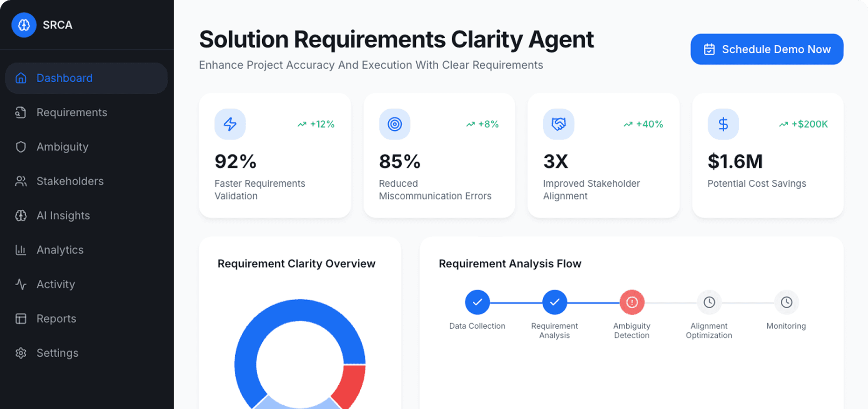Go to Requirements in the sidebar
This screenshot has width=868, height=409.
(x=71, y=113)
